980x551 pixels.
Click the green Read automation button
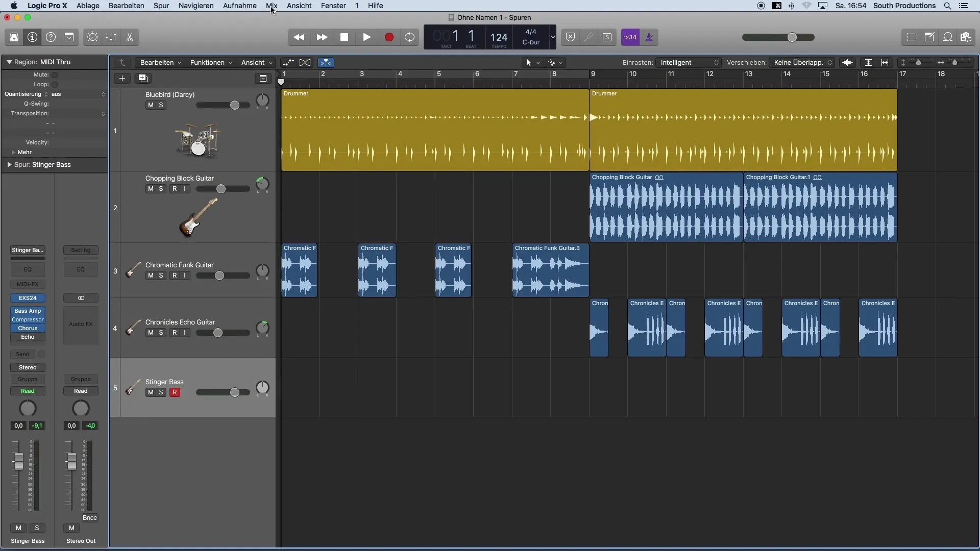(28, 391)
